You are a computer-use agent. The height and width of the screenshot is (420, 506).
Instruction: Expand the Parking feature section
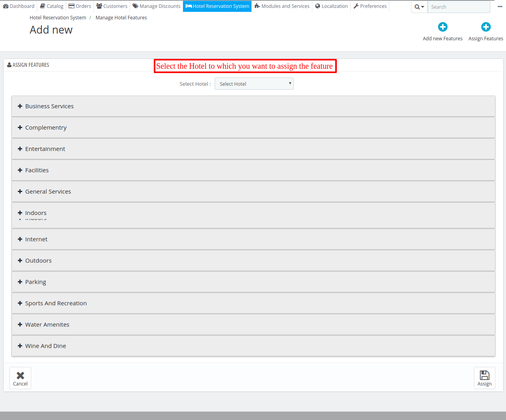tap(253, 282)
